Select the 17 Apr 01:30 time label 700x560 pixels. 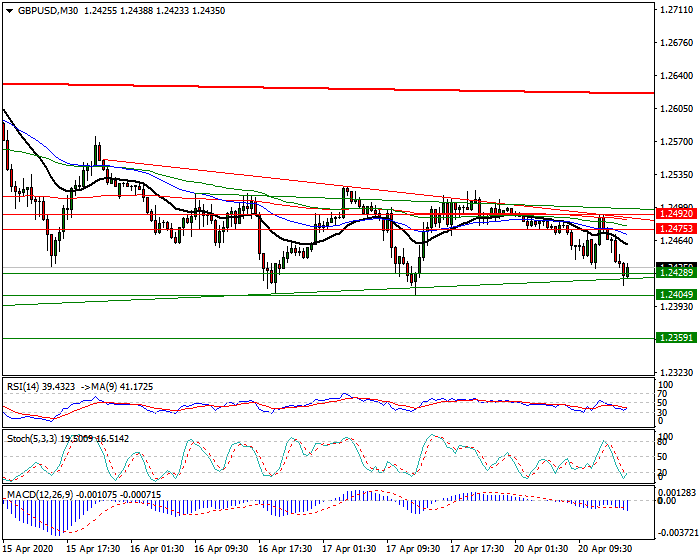350,548
